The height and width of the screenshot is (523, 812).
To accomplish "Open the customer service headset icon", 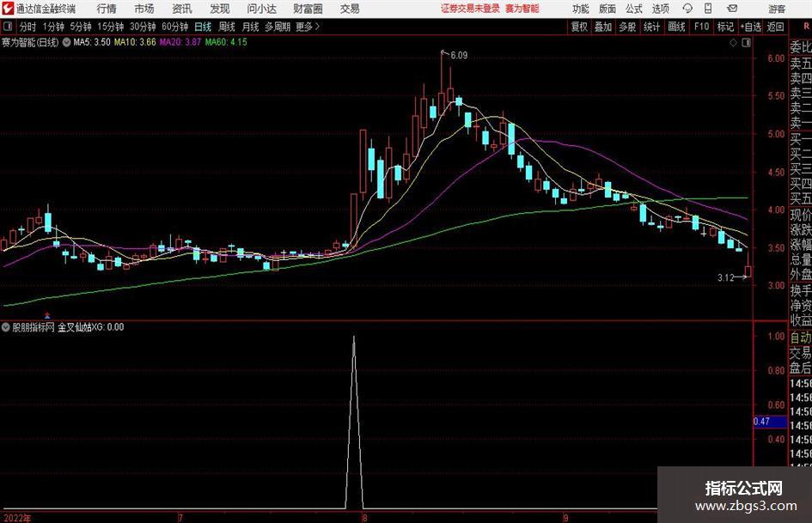I will pyautogui.click(x=687, y=9).
